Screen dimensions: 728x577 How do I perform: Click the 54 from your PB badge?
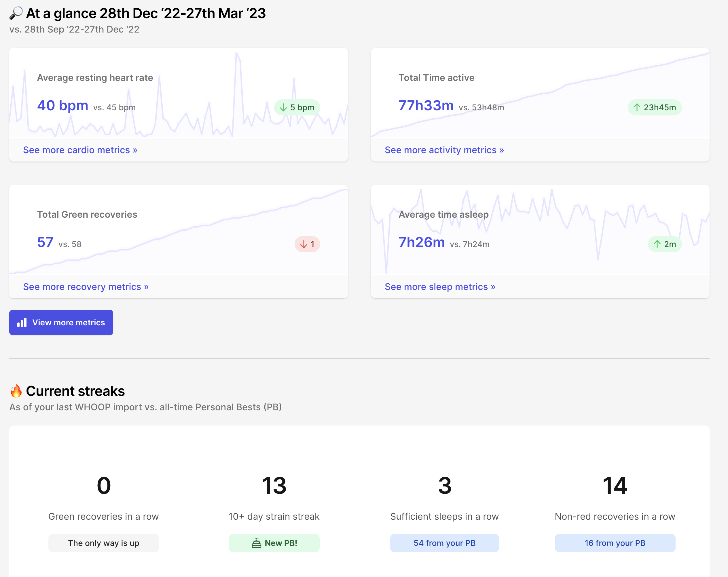pyautogui.click(x=444, y=543)
